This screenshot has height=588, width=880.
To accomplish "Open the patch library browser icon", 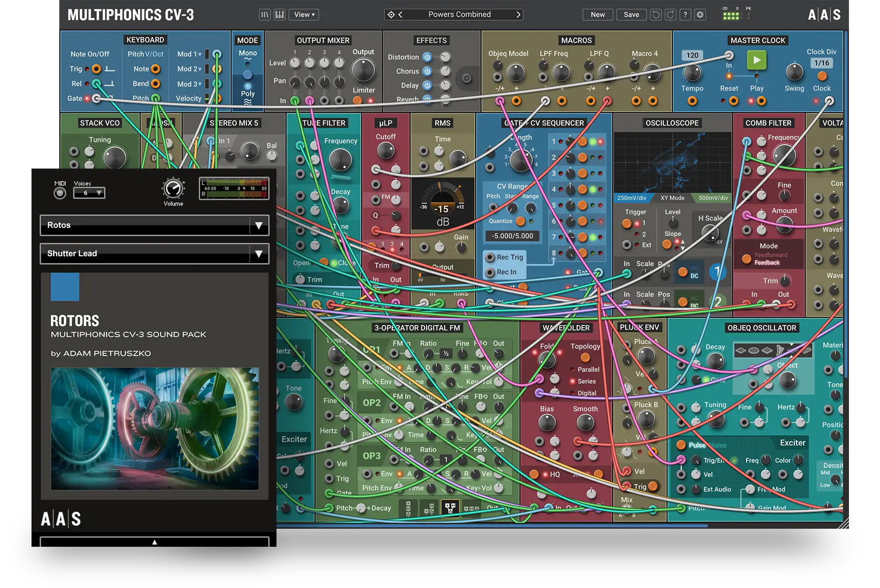I will click(x=264, y=15).
